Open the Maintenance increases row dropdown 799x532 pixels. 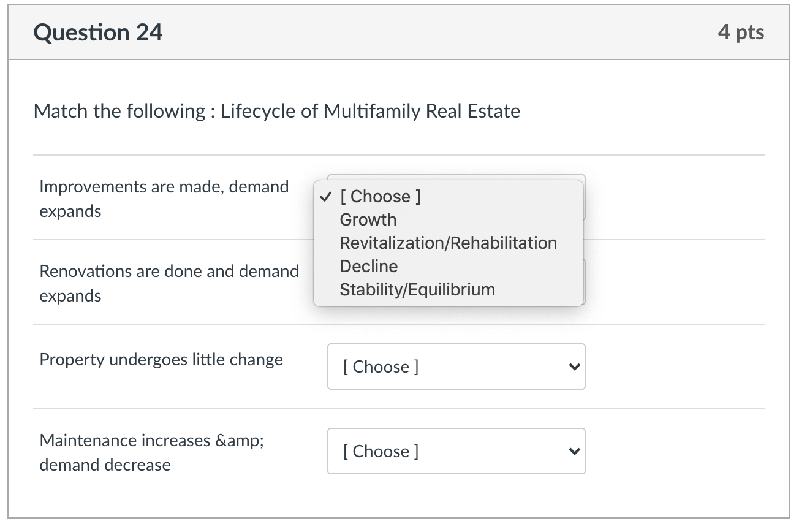point(456,451)
